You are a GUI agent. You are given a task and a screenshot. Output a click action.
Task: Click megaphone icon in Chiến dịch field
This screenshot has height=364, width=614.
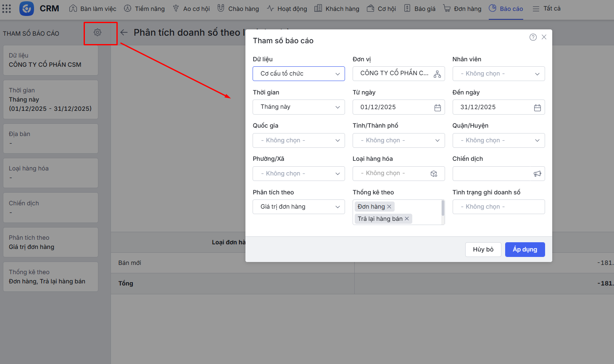tap(538, 174)
